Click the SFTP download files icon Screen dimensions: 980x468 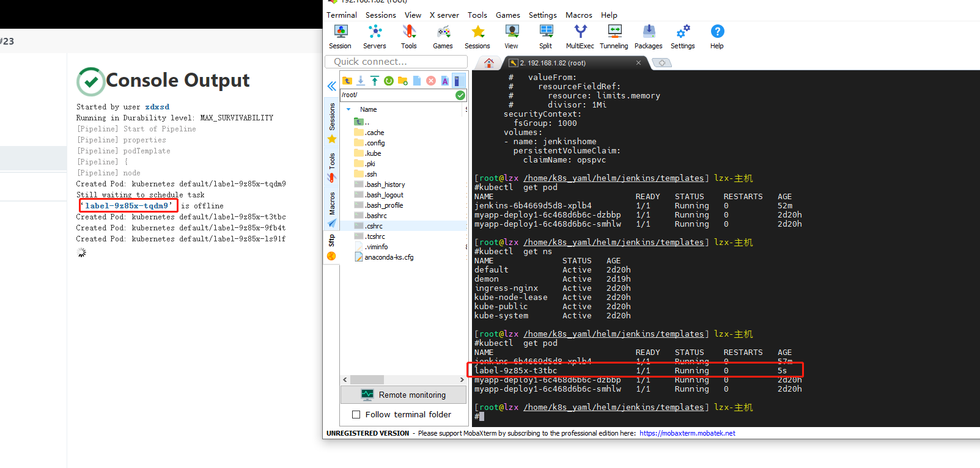(361, 81)
